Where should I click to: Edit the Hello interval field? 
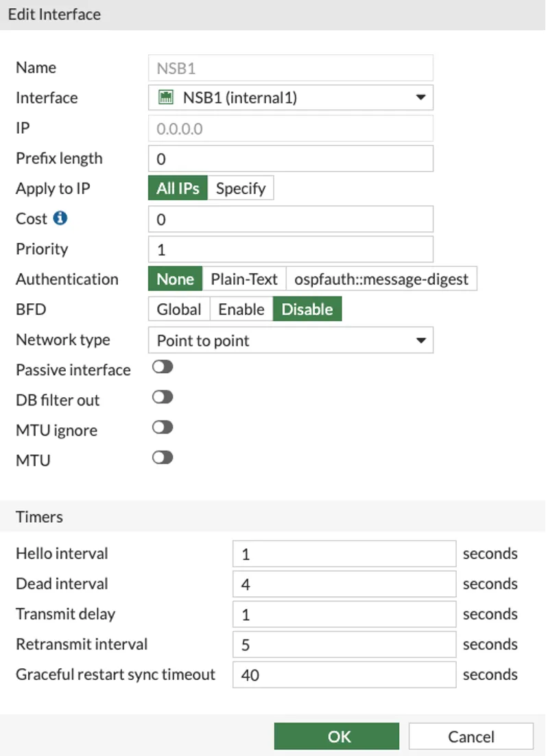click(x=344, y=554)
